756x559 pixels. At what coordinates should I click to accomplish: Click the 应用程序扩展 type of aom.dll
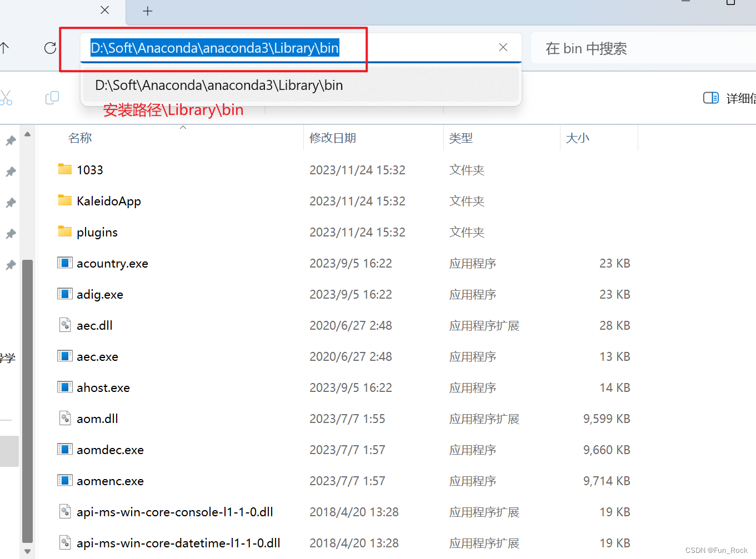[484, 419]
